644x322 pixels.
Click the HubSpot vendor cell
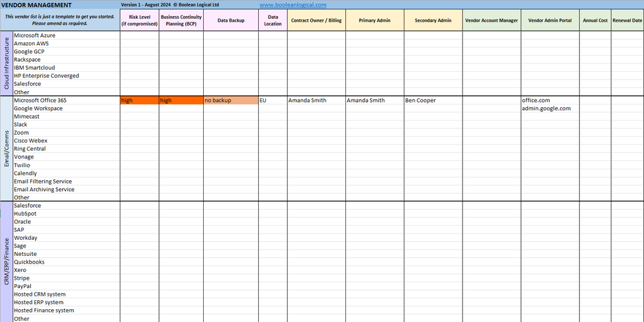(67, 214)
